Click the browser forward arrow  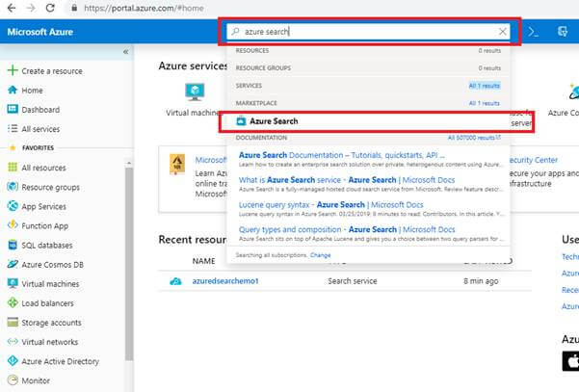click(x=31, y=8)
